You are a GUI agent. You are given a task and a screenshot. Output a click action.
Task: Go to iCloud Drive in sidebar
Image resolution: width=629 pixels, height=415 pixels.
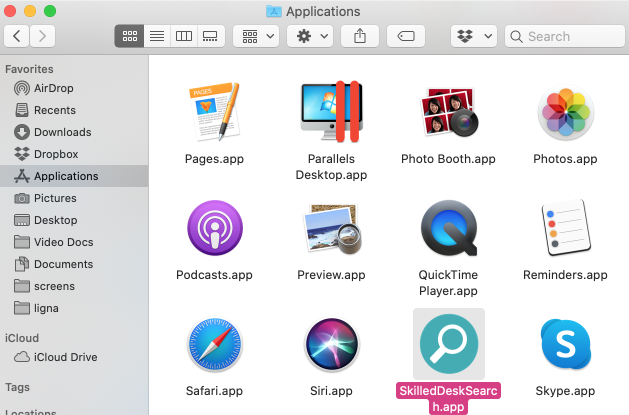point(65,357)
